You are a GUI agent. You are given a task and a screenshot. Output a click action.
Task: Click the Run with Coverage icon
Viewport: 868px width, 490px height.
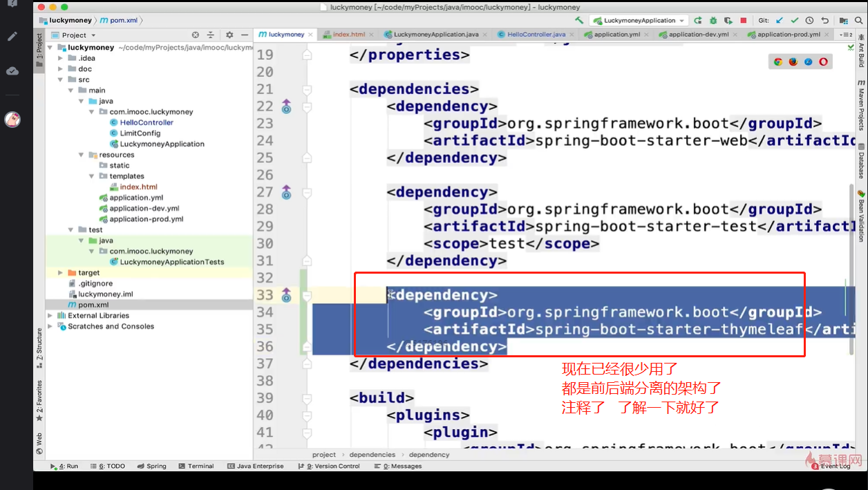(728, 21)
